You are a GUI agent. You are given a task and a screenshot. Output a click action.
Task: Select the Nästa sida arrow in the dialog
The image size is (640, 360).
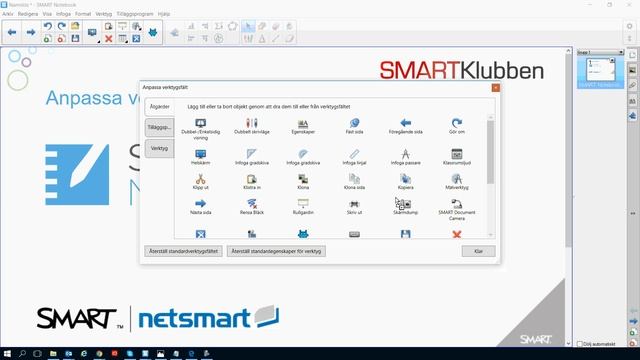(200, 203)
